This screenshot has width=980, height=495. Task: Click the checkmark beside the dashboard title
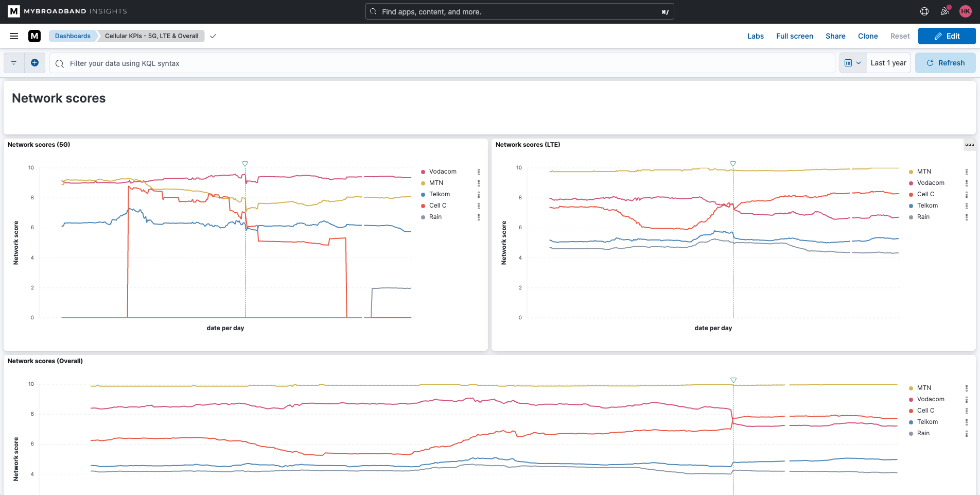[x=213, y=36]
